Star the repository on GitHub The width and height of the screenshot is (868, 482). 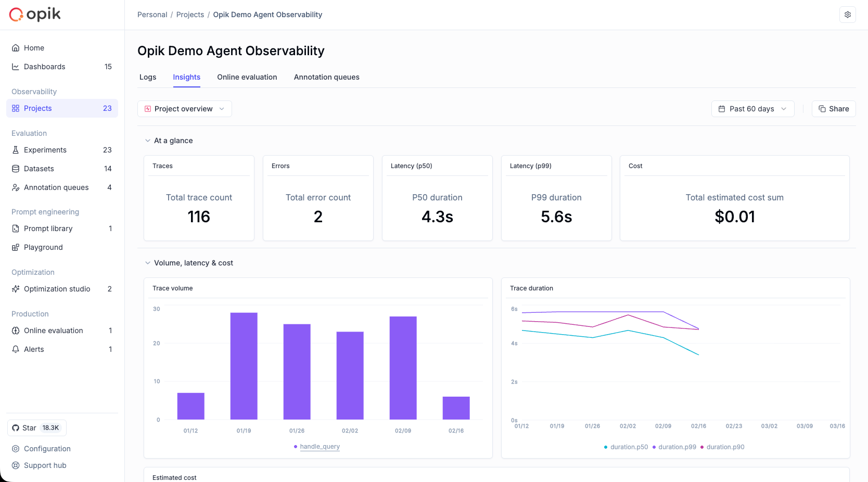tap(36, 427)
